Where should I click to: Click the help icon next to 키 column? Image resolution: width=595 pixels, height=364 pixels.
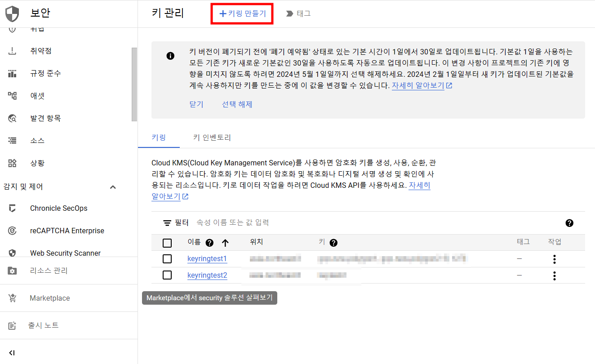pos(333,243)
